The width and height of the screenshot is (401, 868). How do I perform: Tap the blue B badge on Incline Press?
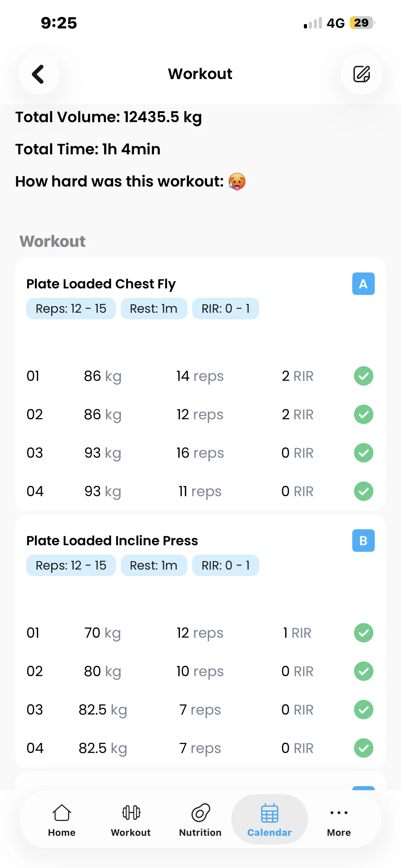[x=363, y=541]
